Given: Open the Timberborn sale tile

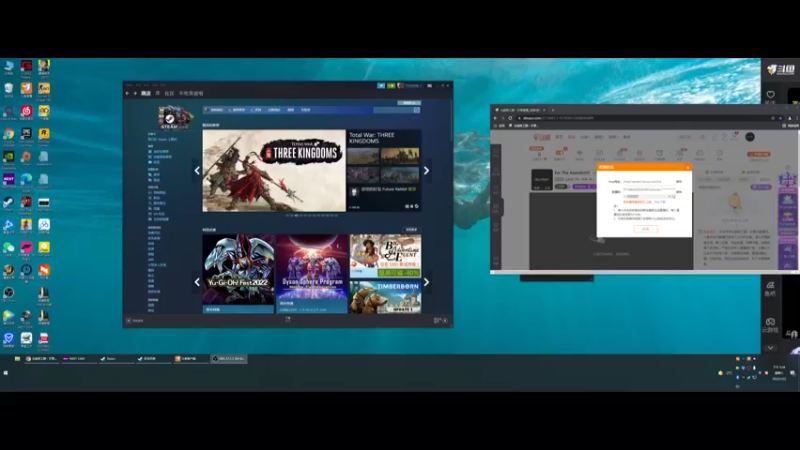Looking at the screenshot, I should (385, 296).
